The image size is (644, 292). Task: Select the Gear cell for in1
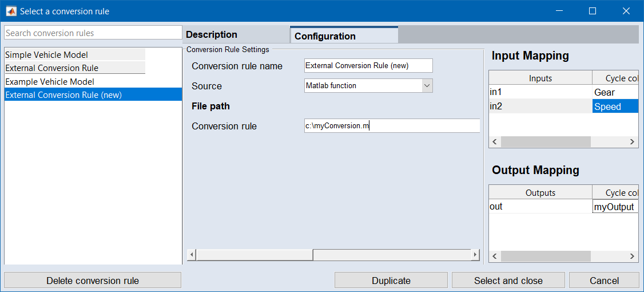pos(615,92)
